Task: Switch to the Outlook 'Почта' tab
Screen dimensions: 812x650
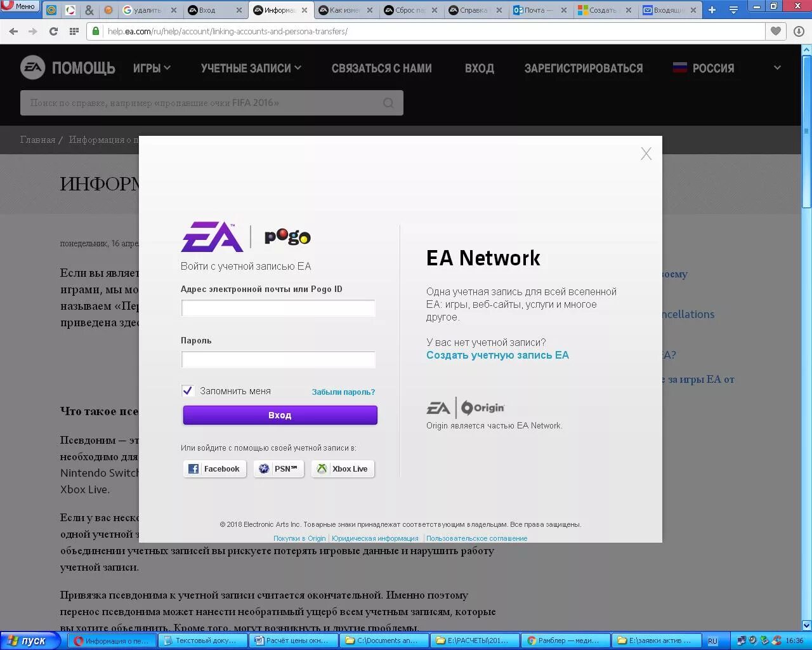Action: (x=541, y=10)
